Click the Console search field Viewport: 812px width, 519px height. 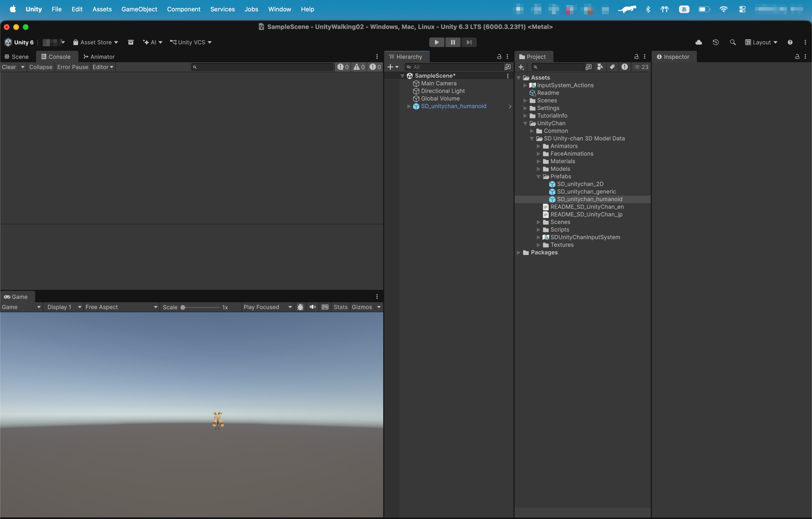262,67
